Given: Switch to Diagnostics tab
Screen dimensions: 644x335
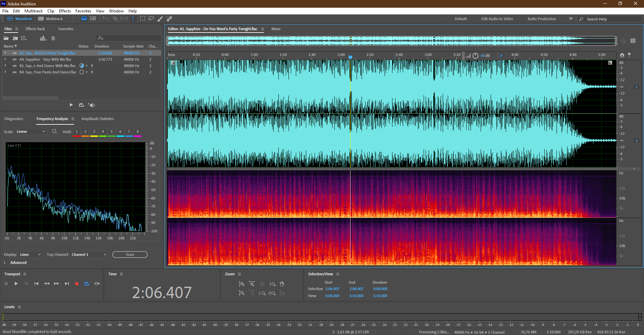Looking at the screenshot, I should pos(14,119).
